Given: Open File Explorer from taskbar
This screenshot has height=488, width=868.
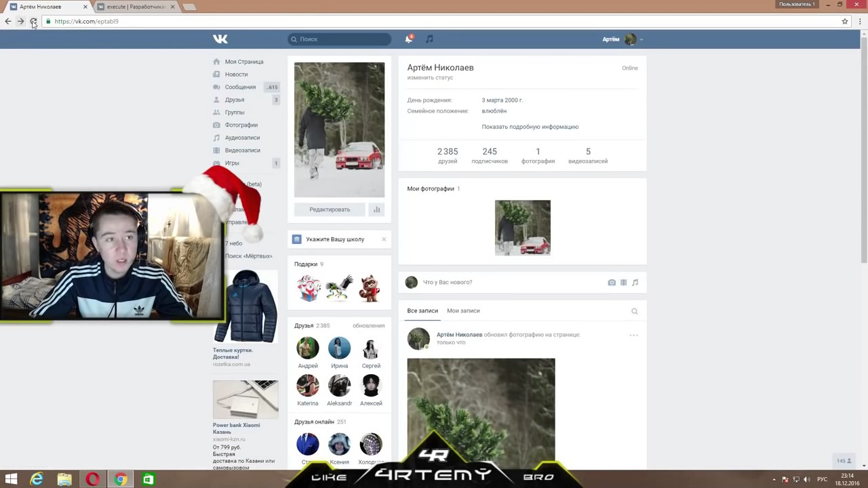Looking at the screenshot, I should [64, 479].
